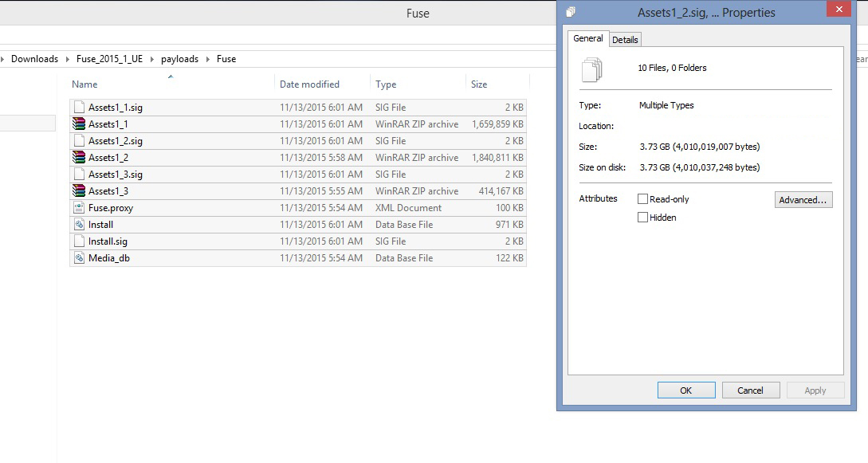Viewport: 868px width, 463px height.
Task: Select the Media_db file name
Action: pyautogui.click(x=109, y=257)
